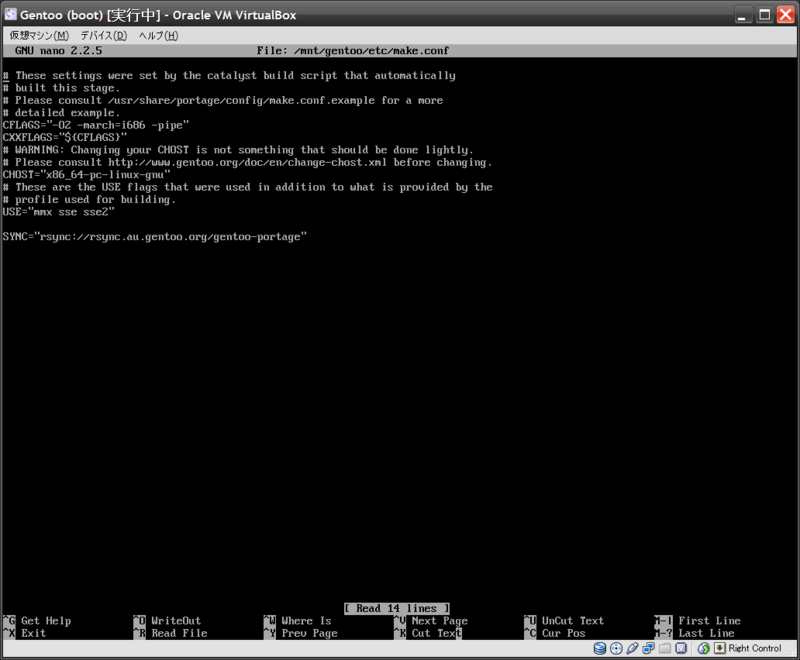Open the ヘルプ(H) menu
This screenshot has width=800, height=660.
(x=159, y=35)
